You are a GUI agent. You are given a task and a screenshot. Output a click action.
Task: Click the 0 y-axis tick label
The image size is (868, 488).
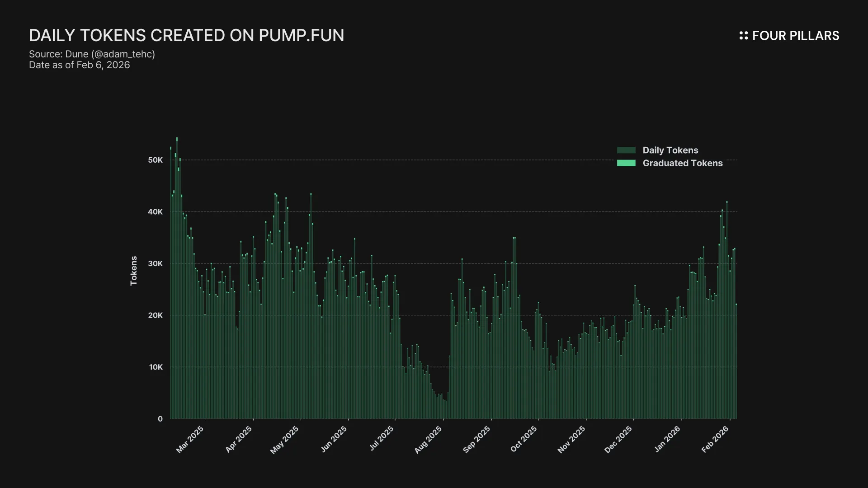coord(160,419)
